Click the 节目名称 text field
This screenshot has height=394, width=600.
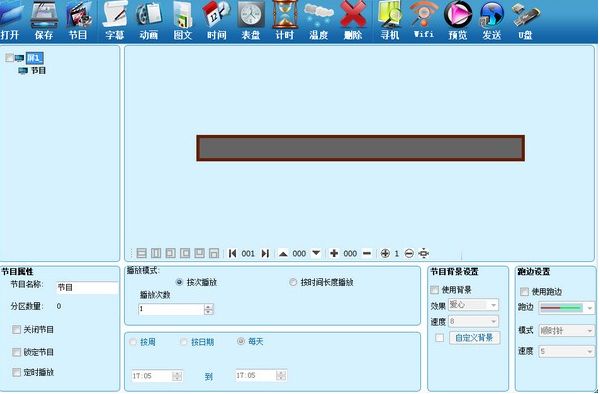[88, 287]
